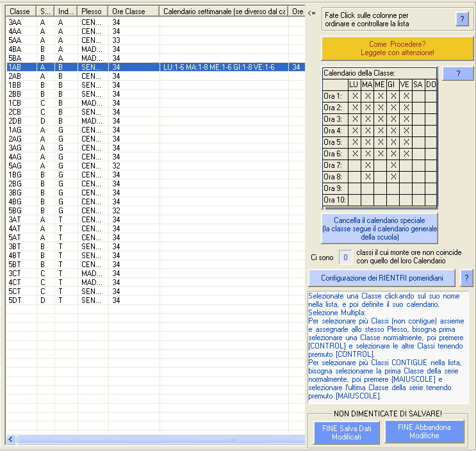Screen dimensions: 476x451
Task: Click the help button beside Configurazione dei RIENTRI
Action: point(468,278)
